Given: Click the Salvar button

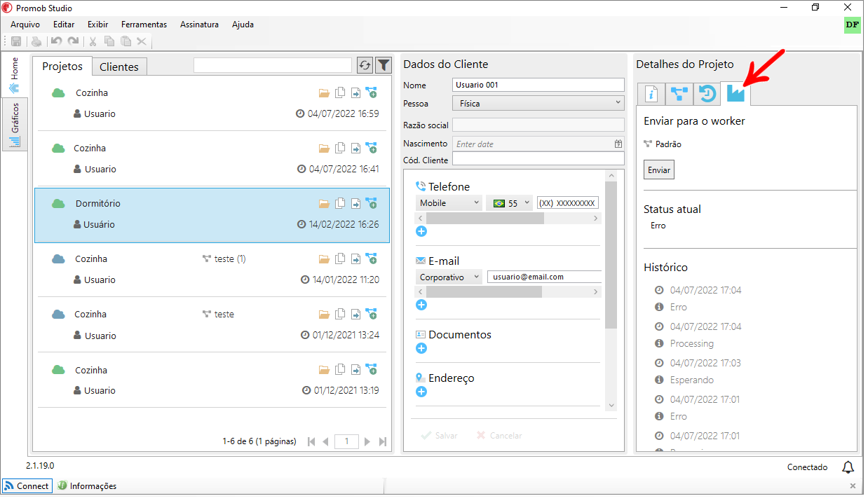Looking at the screenshot, I should tap(440, 435).
